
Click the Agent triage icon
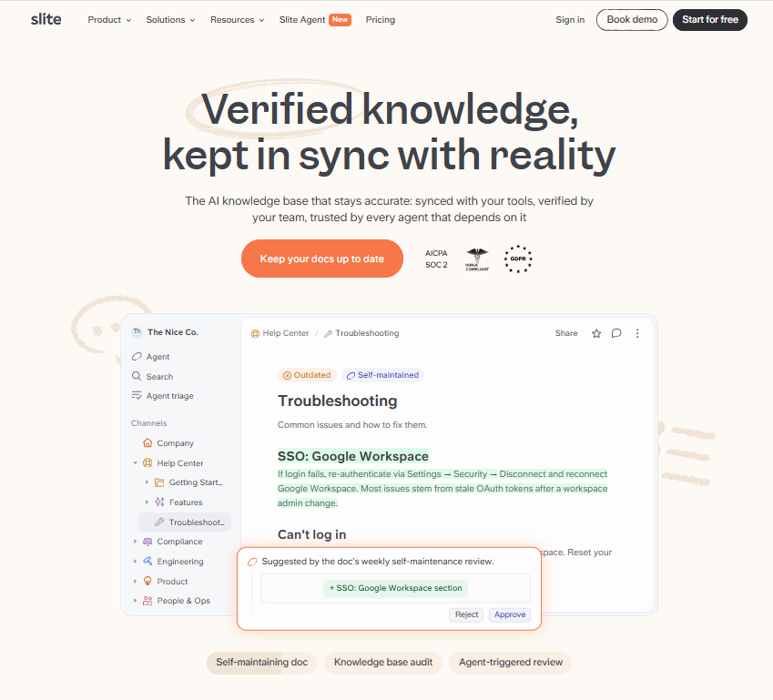click(137, 395)
